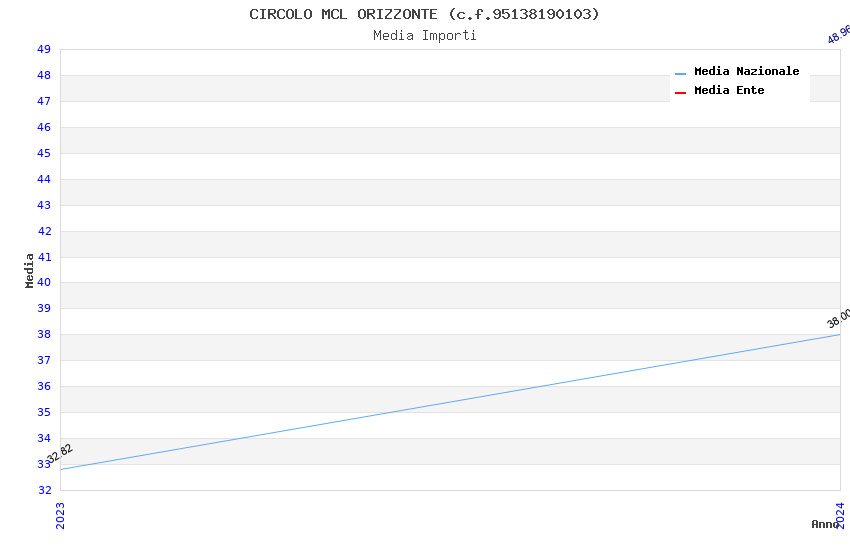This screenshot has width=850, height=550.
Task: Click the 38.00 data point label
Action: 838,318
